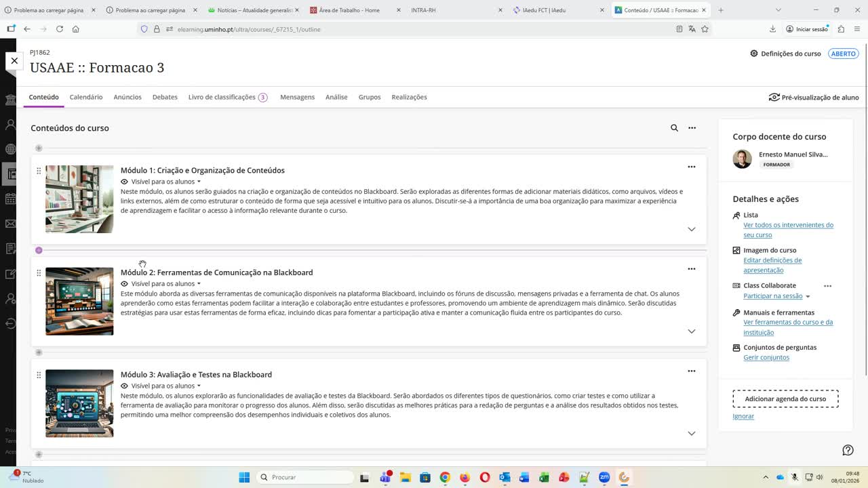Click Adicionar agenda do curso button
The height and width of the screenshot is (488, 868).
[x=785, y=399]
